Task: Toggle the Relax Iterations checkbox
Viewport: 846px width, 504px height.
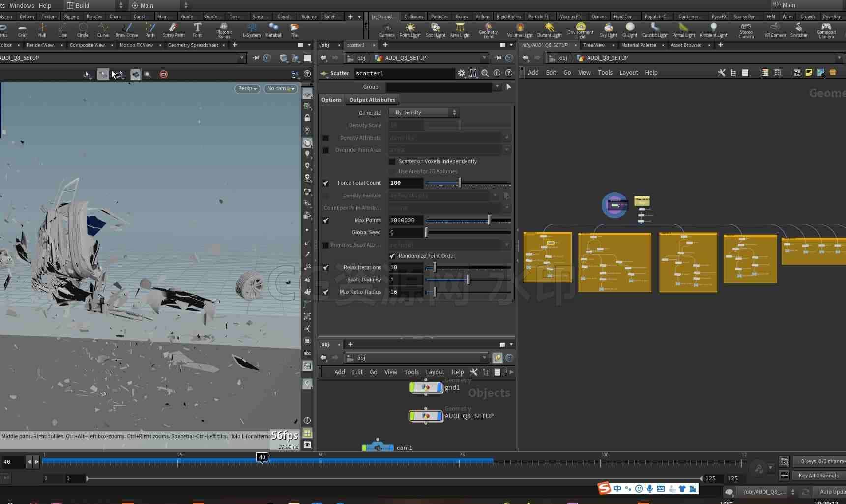Action: (325, 268)
